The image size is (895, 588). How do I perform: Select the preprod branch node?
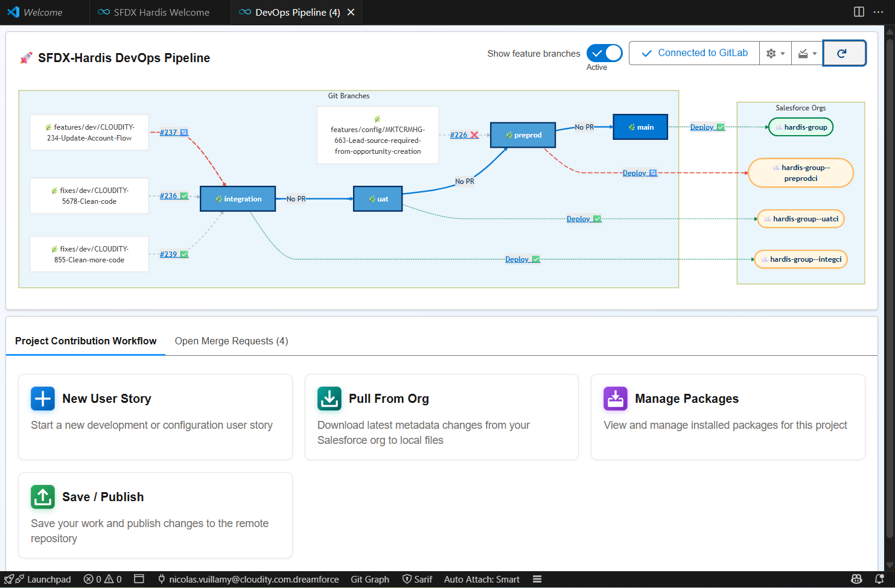(523, 135)
